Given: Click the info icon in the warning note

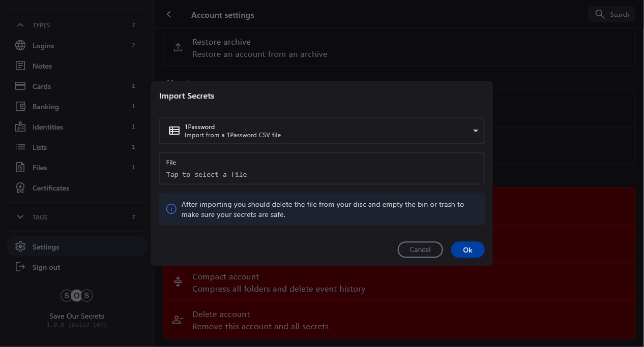Looking at the screenshot, I should click(171, 209).
